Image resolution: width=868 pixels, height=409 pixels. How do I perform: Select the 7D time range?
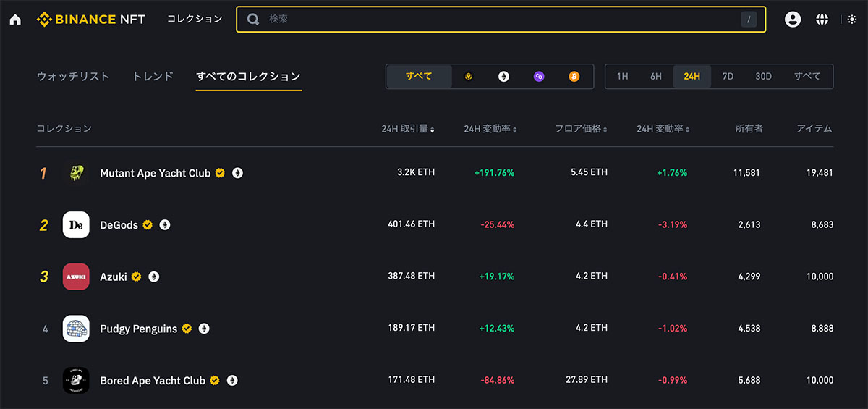click(x=728, y=76)
